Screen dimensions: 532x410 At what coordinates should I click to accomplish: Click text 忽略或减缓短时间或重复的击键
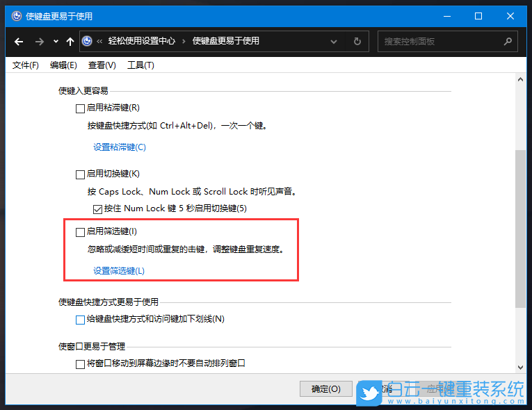(x=146, y=249)
